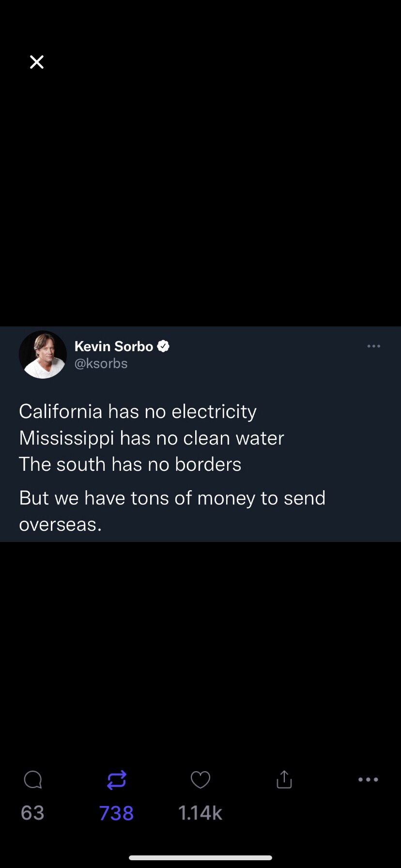Viewport: 401px width, 868px height.
Task: Close the tweet image viewer with X
Action: tap(37, 62)
